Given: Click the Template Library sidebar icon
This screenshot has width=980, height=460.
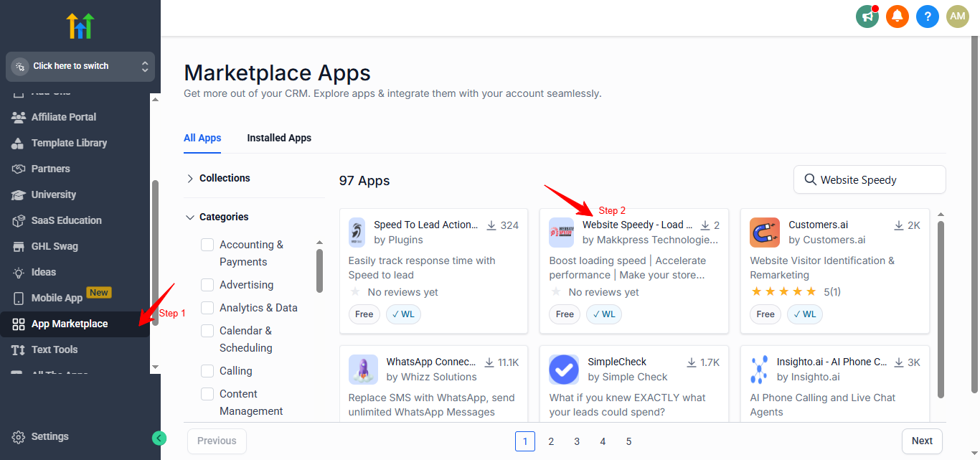Looking at the screenshot, I should click(19, 143).
